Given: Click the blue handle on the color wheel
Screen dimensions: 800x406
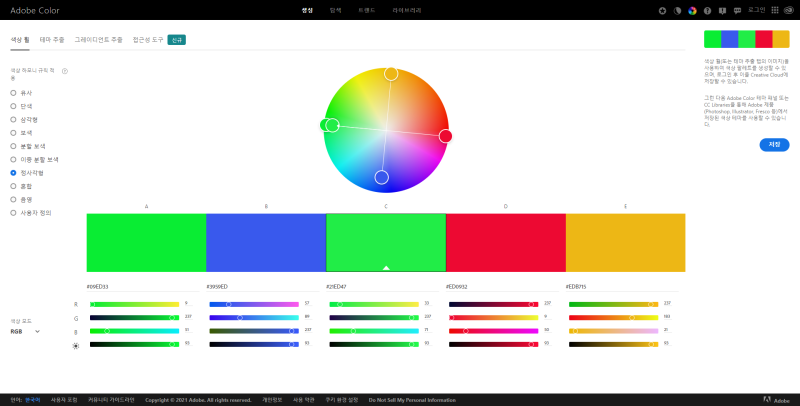Looking at the screenshot, I should pos(382,177).
